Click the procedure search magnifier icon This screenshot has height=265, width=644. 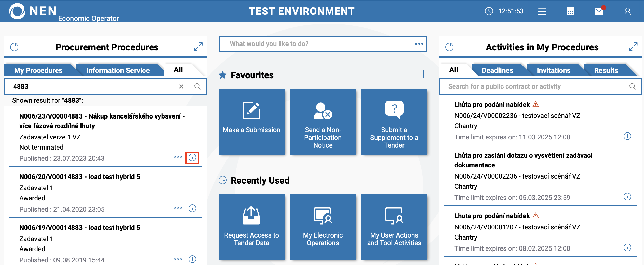[197, 86]
